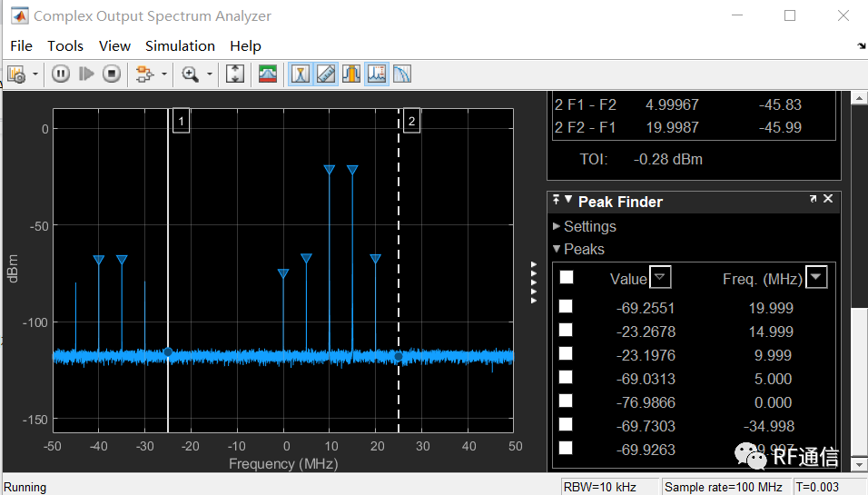Highlight the Simulink block icon

[x=145, y=74]
